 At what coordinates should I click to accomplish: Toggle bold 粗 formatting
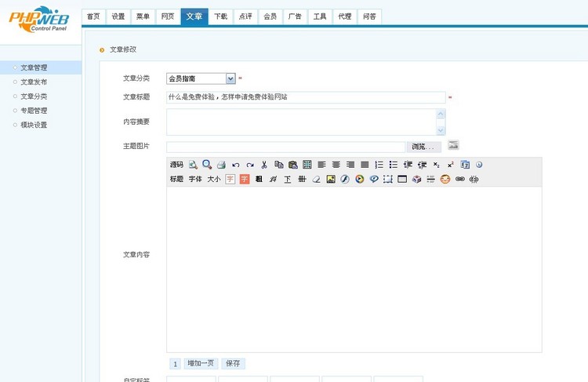pos(259,179)
